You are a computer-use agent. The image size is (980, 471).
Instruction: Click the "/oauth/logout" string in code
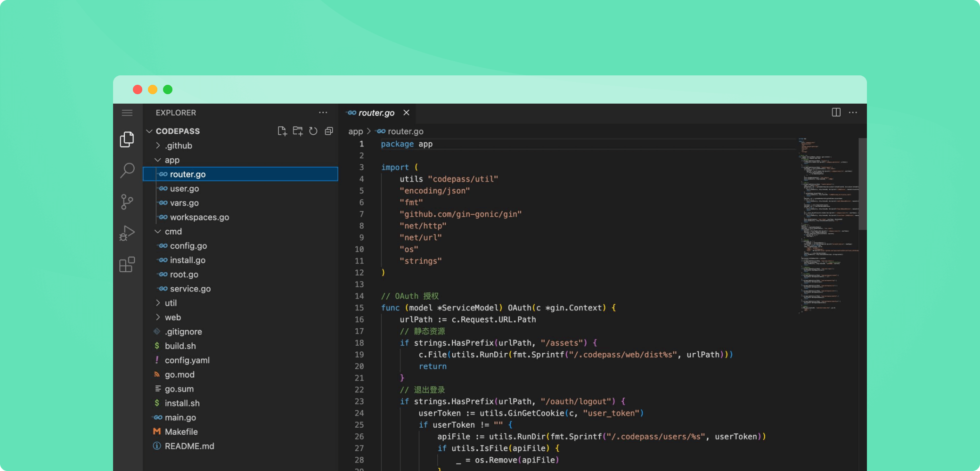[578, 401]
